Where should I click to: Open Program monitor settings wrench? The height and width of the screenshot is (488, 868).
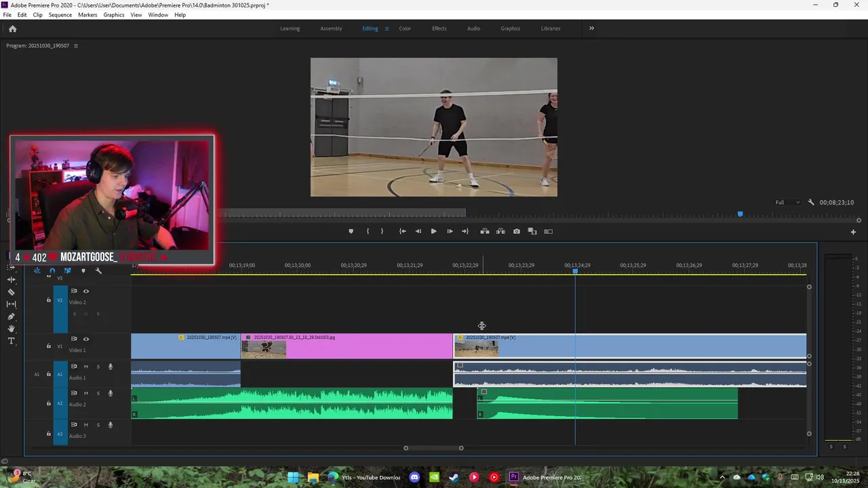[x=810, y=202]
